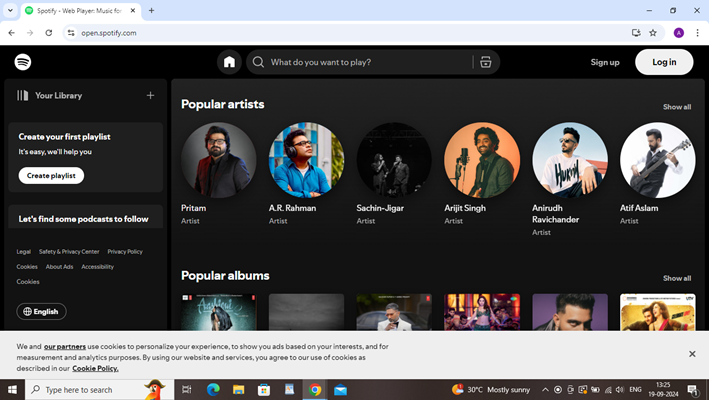Go forward in browser

tap(30, 33)
